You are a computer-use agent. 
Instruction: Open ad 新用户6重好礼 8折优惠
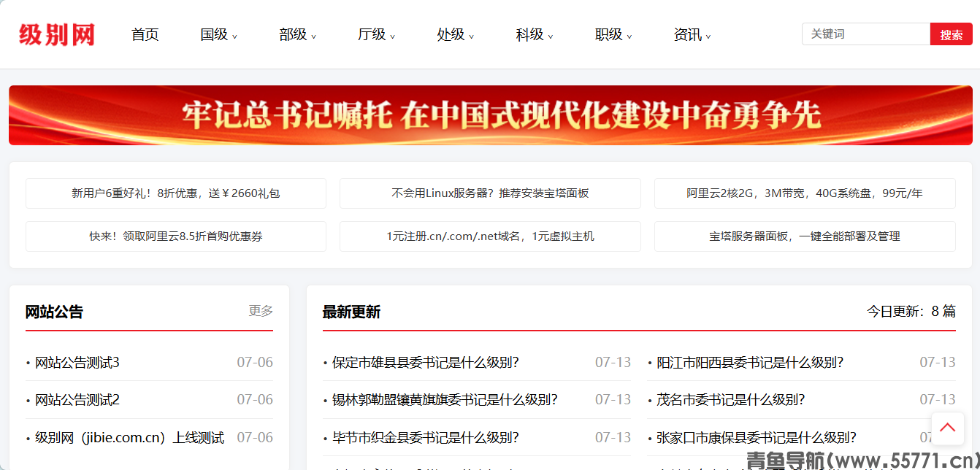coord(176,193)
